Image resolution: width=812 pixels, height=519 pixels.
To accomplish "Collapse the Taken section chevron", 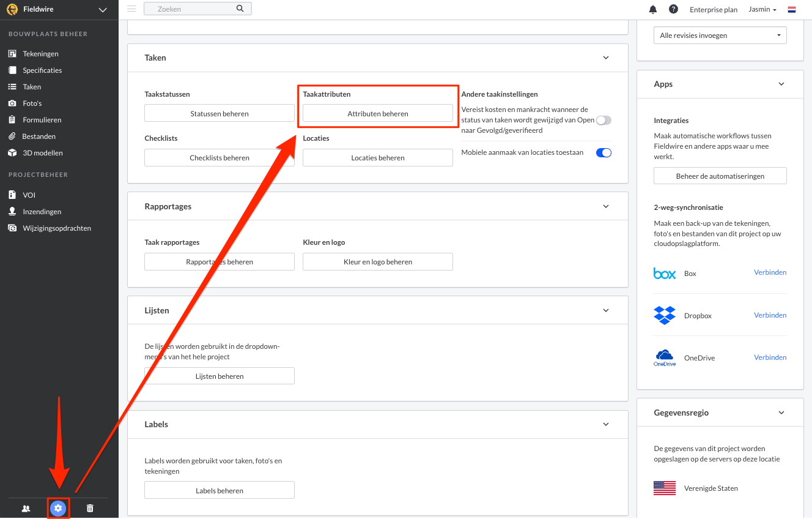I will pyautogui.click(x=606, y=58).
